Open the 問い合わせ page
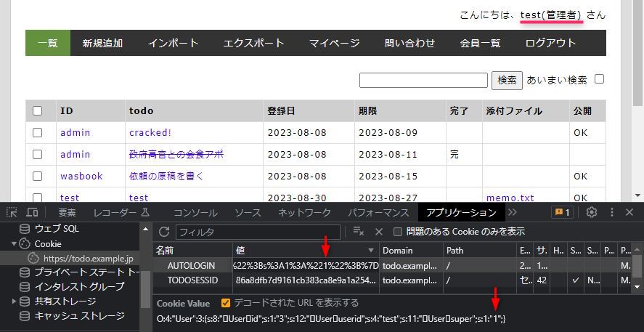Screen dimensions: 644x332 [x=410, y=43]
